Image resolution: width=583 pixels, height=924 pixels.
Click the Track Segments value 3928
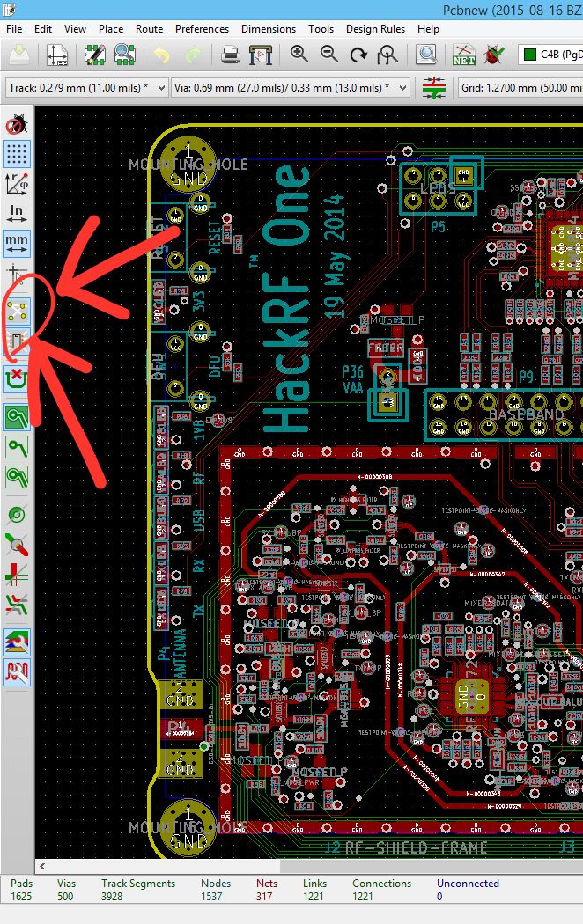click(x=112, y=897)
